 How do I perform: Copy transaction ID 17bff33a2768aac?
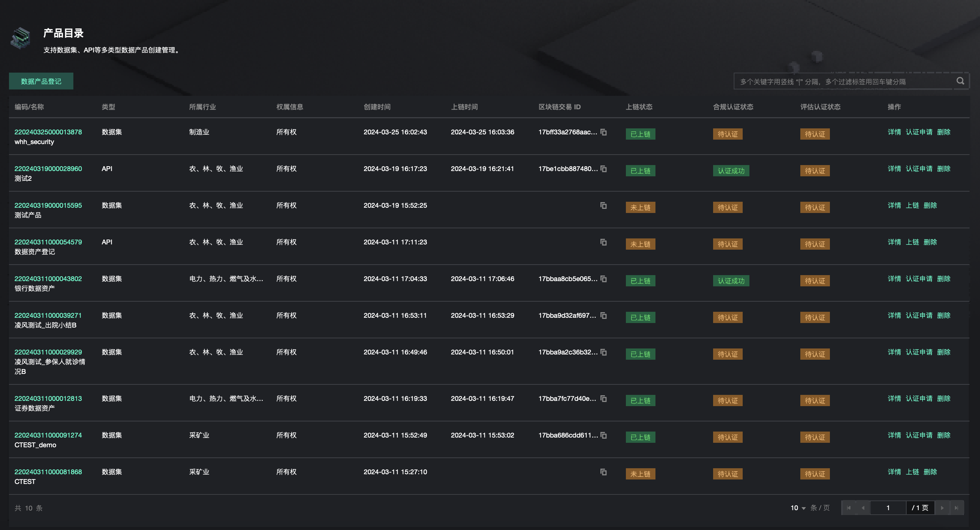point(603,132)
